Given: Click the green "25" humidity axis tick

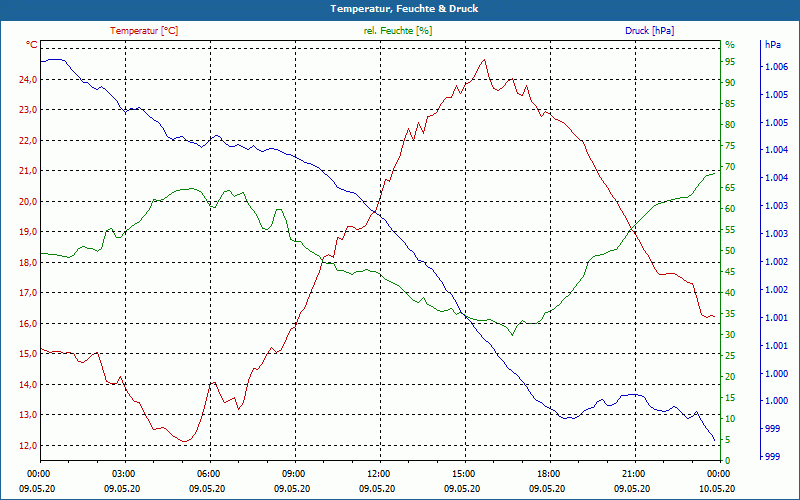Looking at the screenshot, I should pyautogui.click(x=730, y=356).
